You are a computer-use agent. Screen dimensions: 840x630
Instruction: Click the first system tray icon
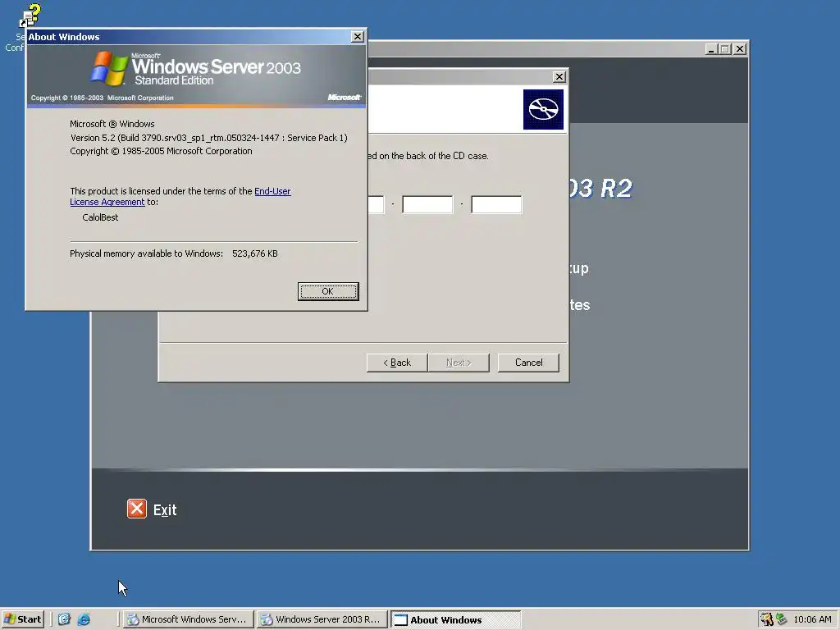pos(767,619)
